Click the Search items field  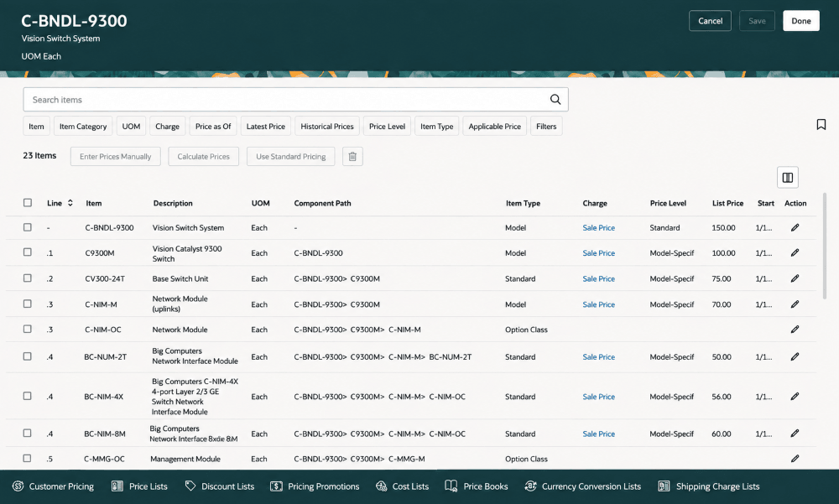click(296, 100)
